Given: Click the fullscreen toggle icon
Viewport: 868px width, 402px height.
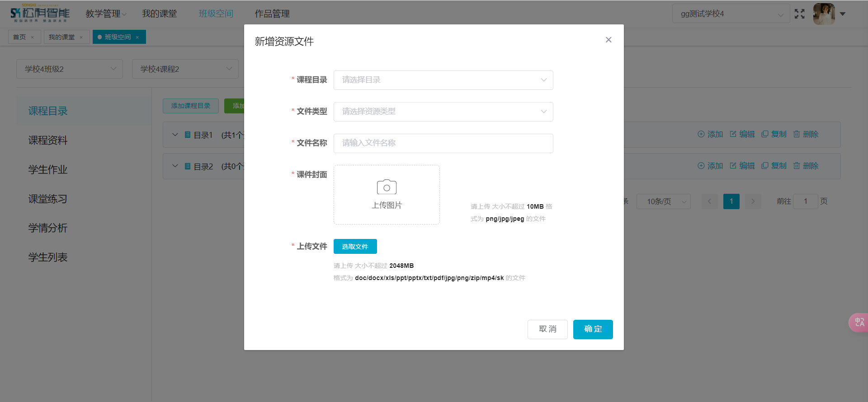Looking at the screenshot, I should coord(799,14).
